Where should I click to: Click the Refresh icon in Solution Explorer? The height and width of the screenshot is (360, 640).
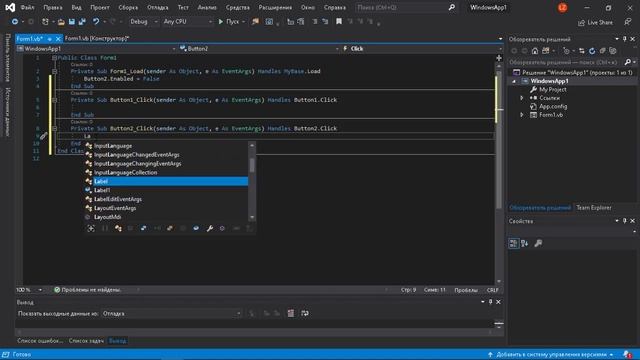tap(592, 51)
